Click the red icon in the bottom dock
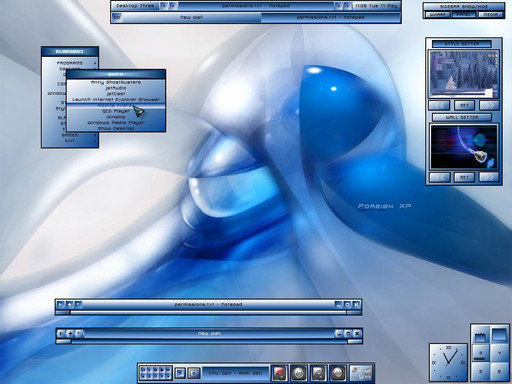This screenshot has width=512, height=384. click(x=279, y=373)
